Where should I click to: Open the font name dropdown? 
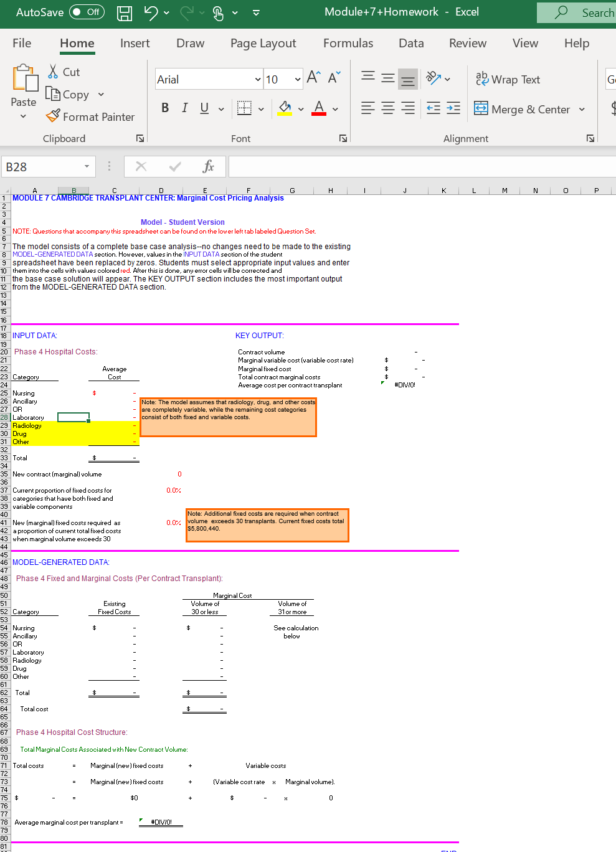257,79
